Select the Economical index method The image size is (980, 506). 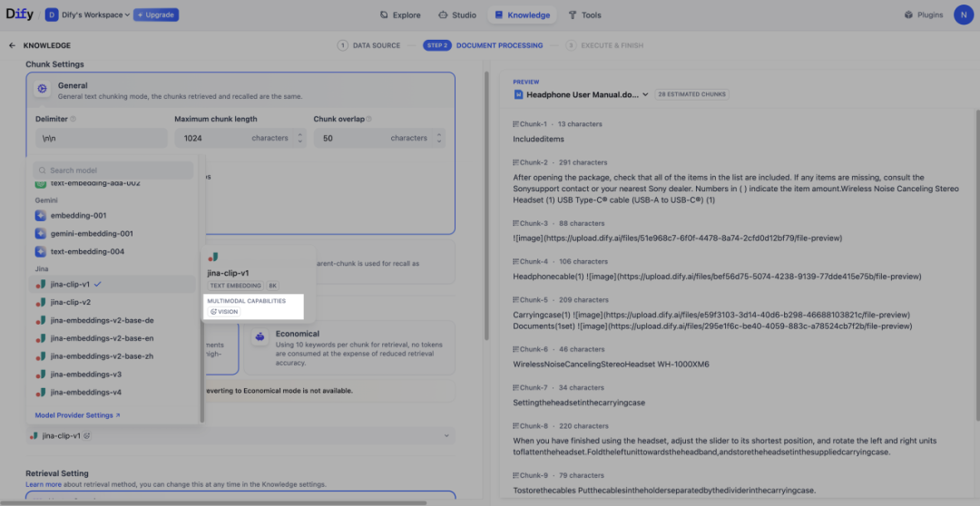(348, 347)
